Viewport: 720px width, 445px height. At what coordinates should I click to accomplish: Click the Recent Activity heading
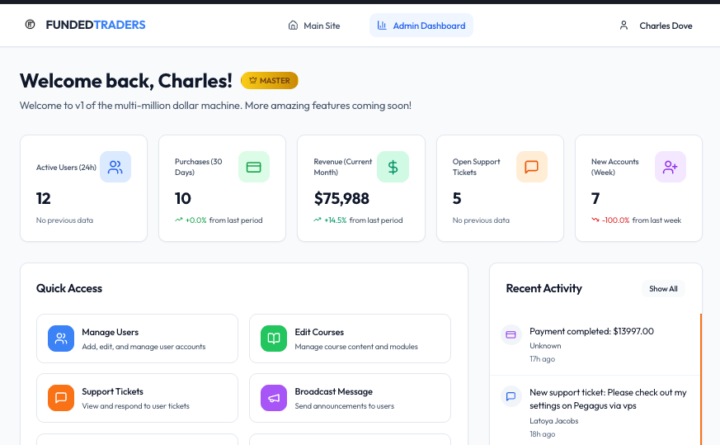(544, 288)
